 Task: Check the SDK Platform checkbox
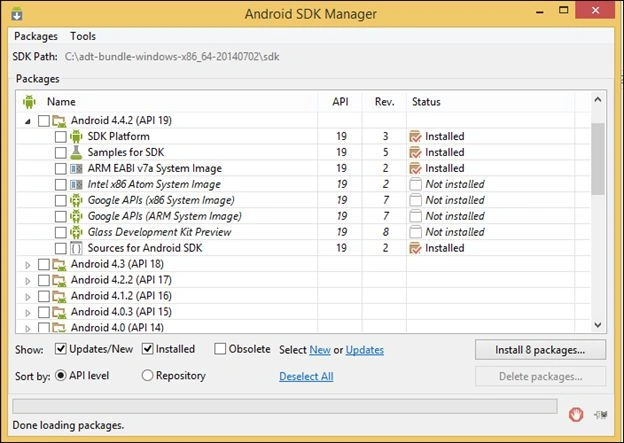pyautogui.click(x=60, y=137)
